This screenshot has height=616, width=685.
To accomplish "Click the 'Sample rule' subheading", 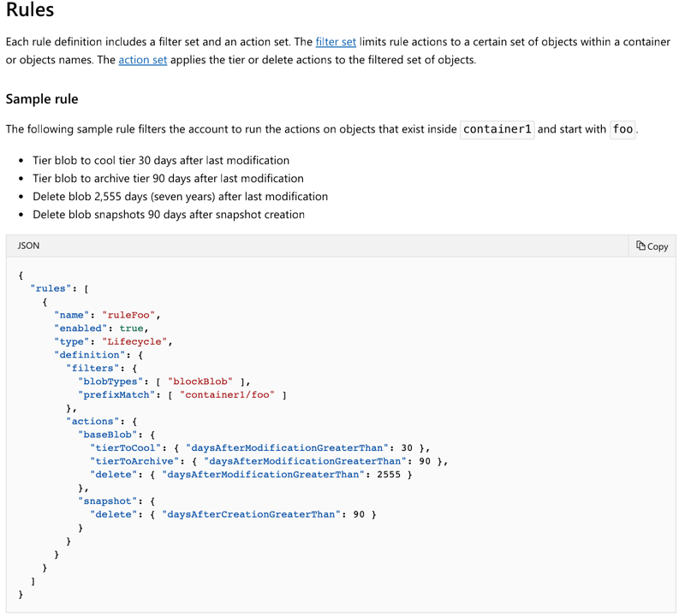I will (42, 99).
